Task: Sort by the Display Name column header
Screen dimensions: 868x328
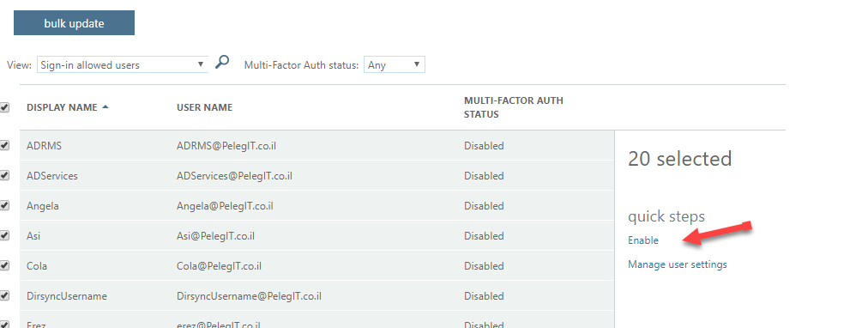Action: click(62, 107)
